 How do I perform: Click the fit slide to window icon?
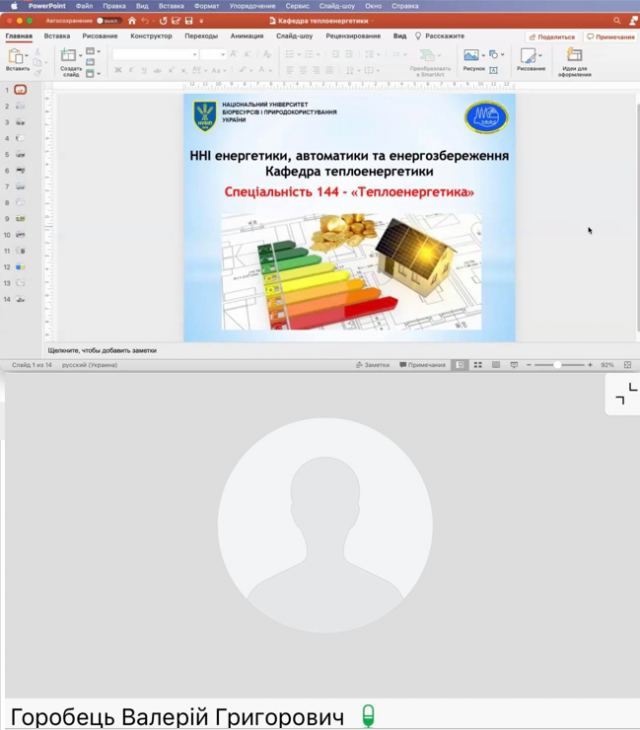tap(630, 365)
